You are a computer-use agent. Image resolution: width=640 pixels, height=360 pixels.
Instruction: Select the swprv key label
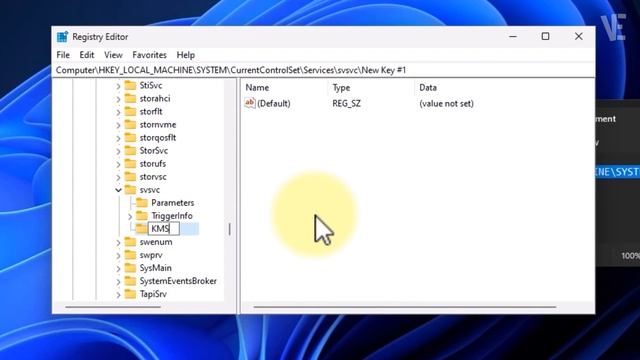[x=151, y=255]
